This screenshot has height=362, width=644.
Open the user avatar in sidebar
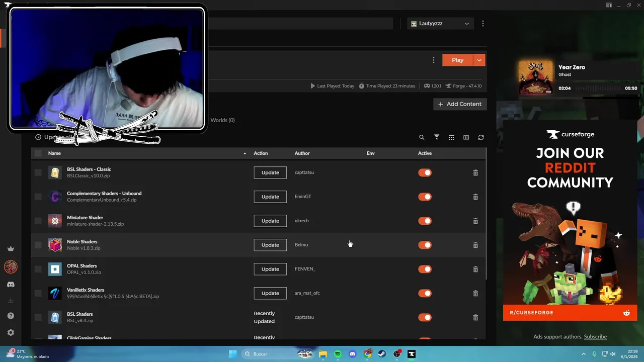11,266
